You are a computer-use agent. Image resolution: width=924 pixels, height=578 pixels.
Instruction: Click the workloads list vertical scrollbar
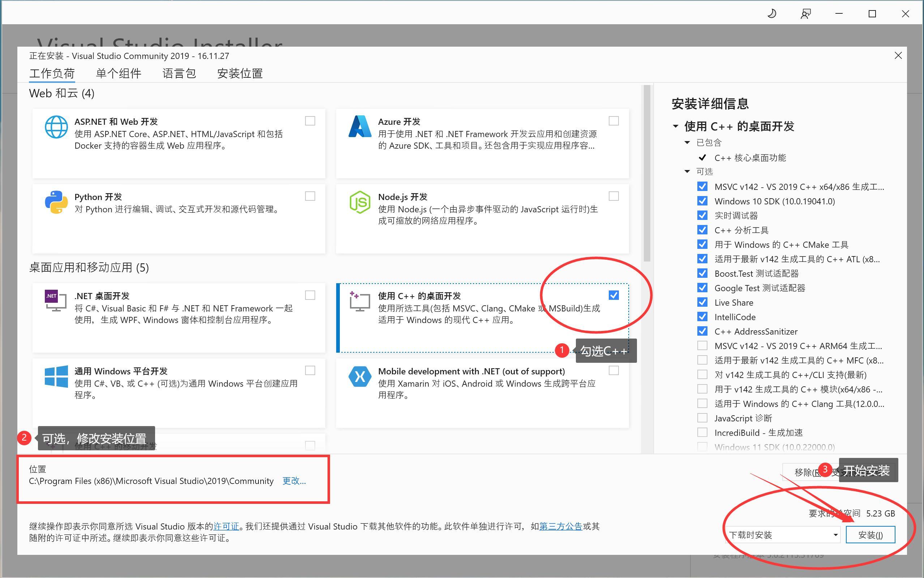click(646, 174)
